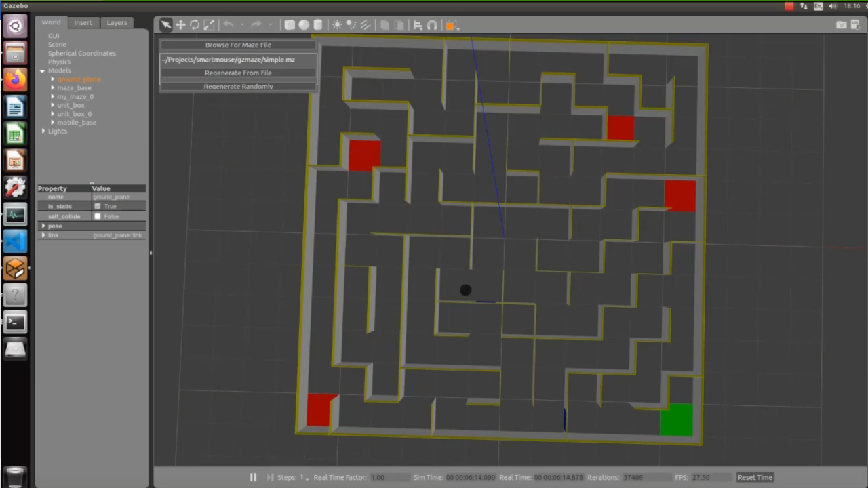The width and height of the screenshot is (868, 488).
Task: Insert a sphere shape
Action: pos(304,25)
